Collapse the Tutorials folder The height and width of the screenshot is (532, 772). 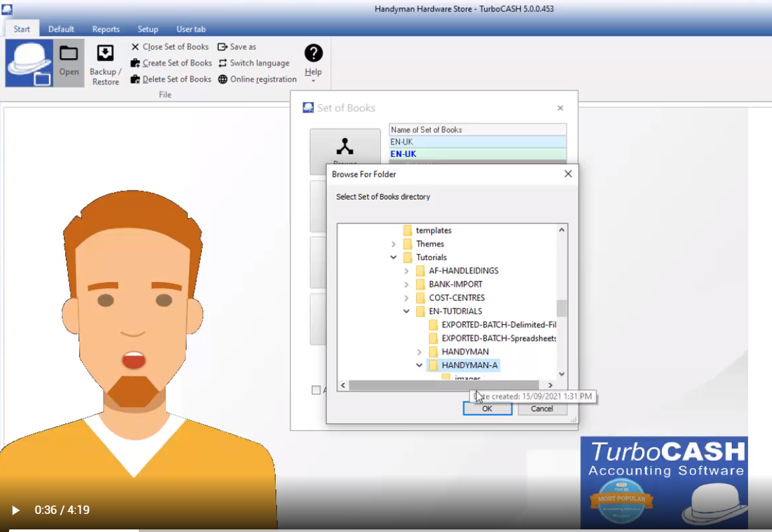[x=394, y=258]
